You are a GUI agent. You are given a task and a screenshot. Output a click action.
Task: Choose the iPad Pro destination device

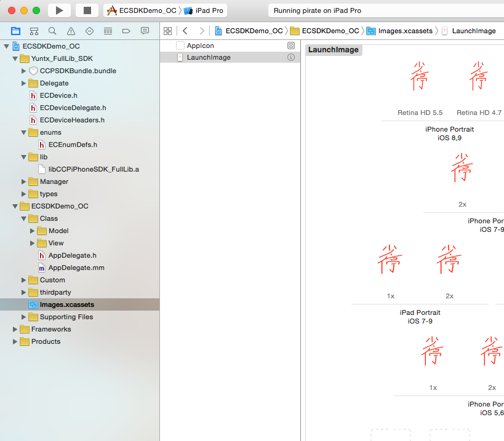pos(204,10)
